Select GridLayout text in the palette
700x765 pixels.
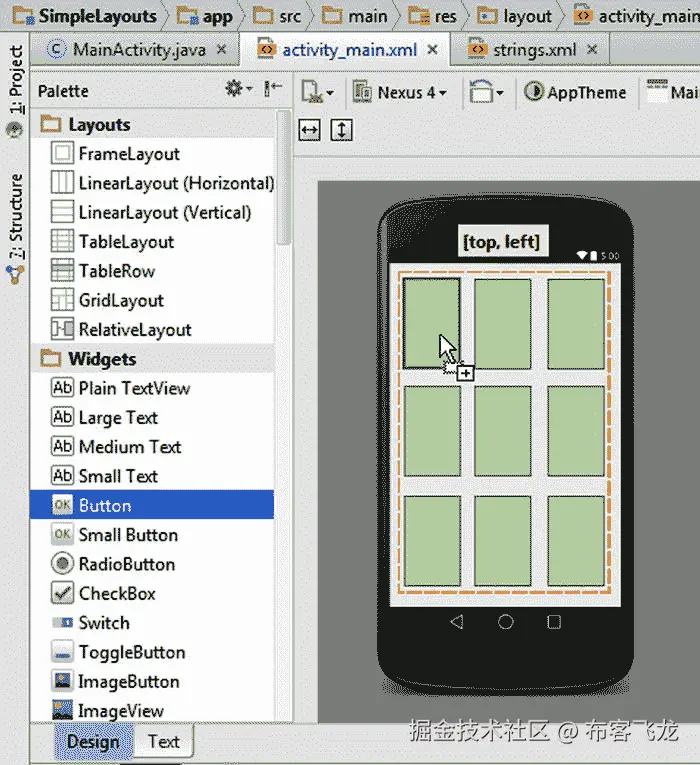(x=121, y=301)
